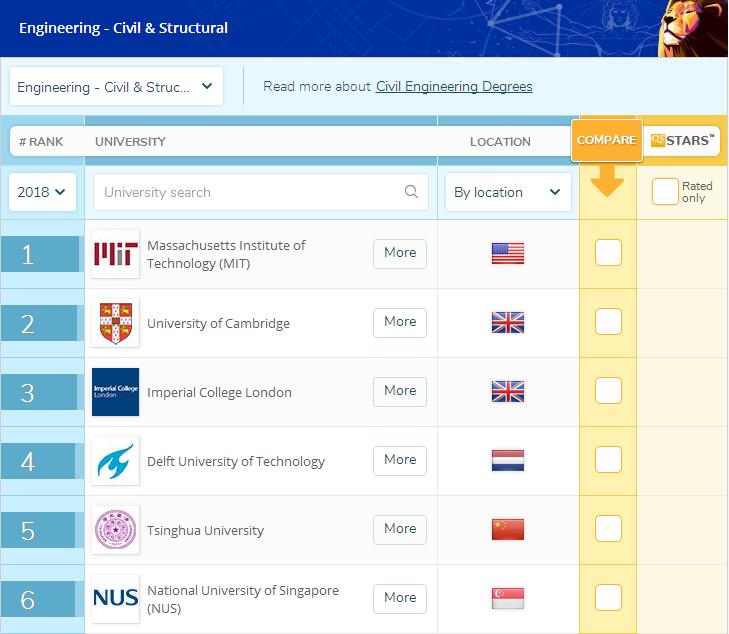Click the Singapore flag in NUS row

pyautogui.click(x=508, y=598)
